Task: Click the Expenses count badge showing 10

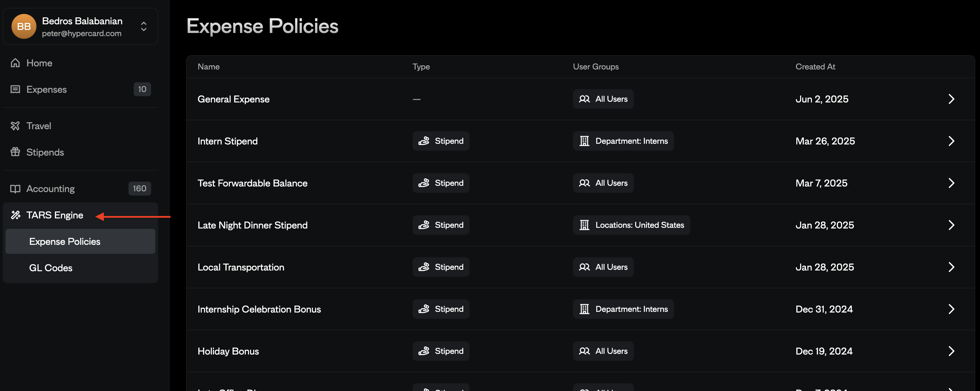Action: [x=142, y=89]
